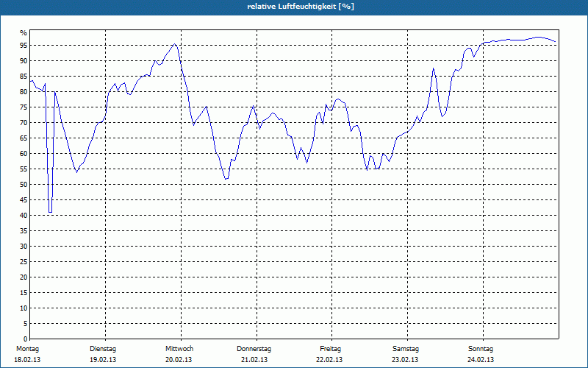Screen dimensions: 588x368
Task: Click the '45' y-axis value
Action: [x=24, y=199]
